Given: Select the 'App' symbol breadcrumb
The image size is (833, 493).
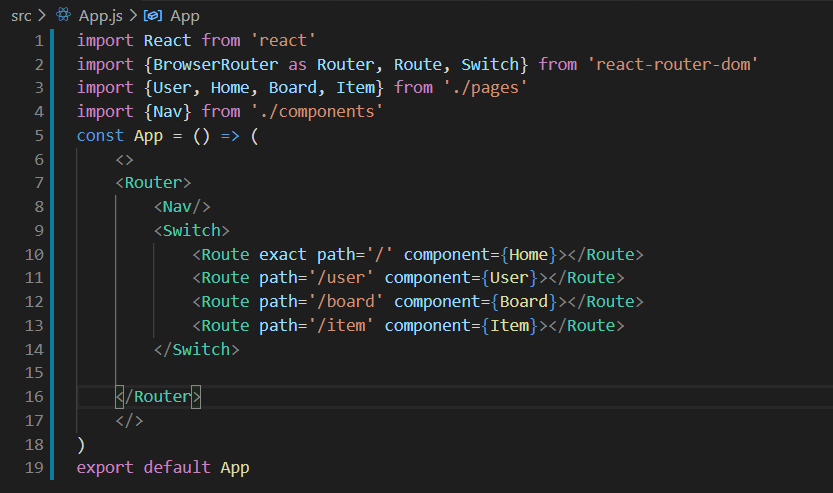Looking at the screenshot, I should [184, 16].
